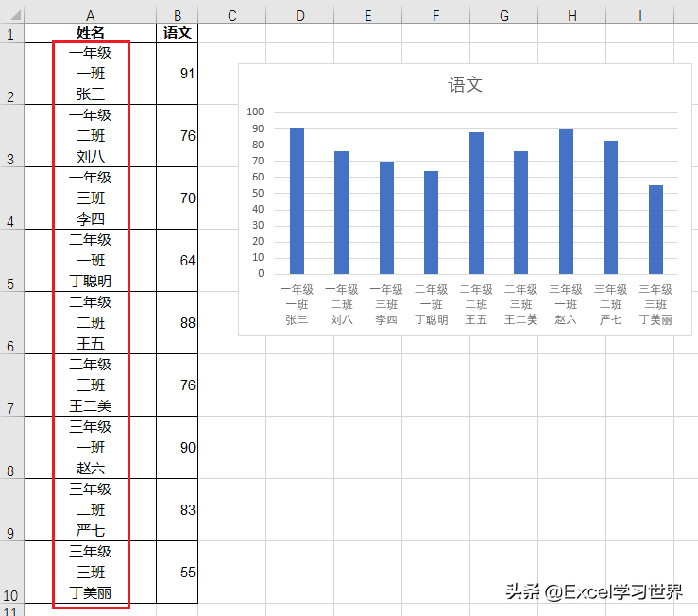Click the 语文 header cell
Screen dimensions: 698x616
[x=178, y=33]
